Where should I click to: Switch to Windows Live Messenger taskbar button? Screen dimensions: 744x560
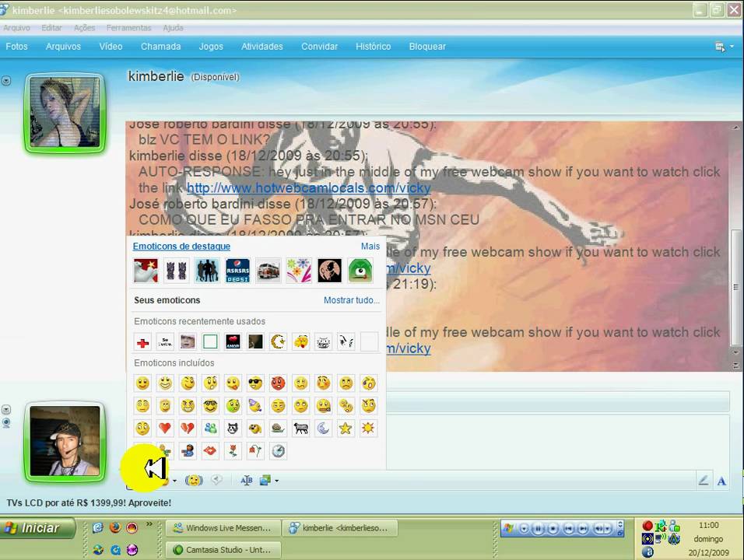[223, 528]
